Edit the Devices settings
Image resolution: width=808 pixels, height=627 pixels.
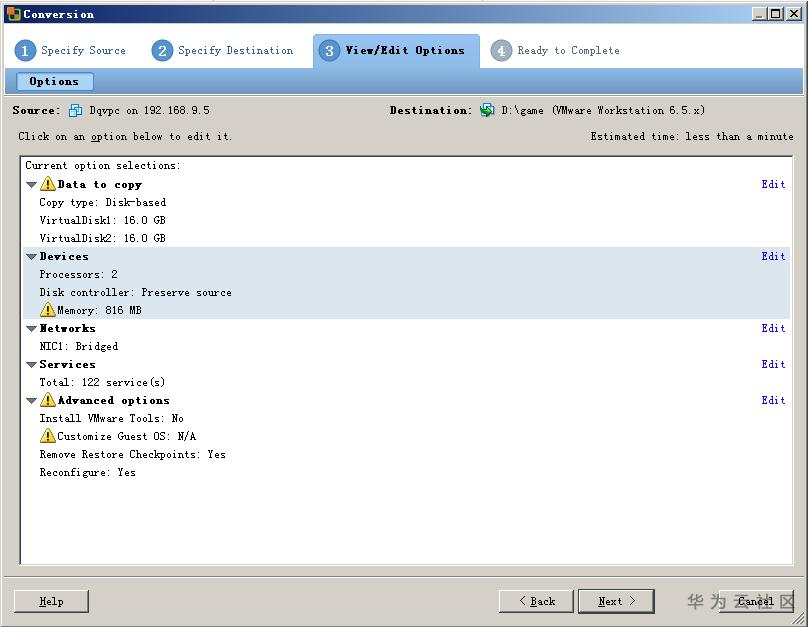click(773, 256)
